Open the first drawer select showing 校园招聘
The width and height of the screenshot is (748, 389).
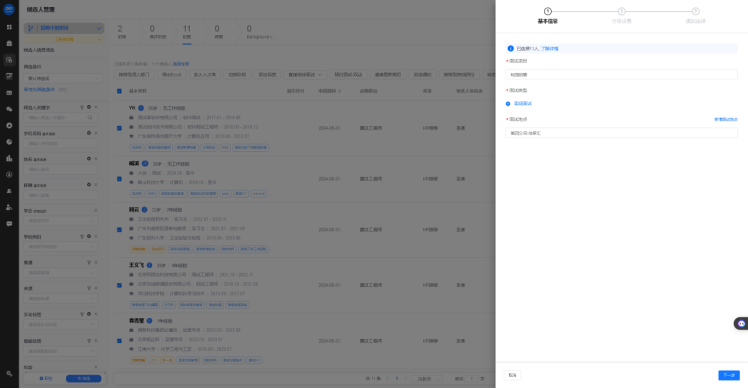point(621,74)
